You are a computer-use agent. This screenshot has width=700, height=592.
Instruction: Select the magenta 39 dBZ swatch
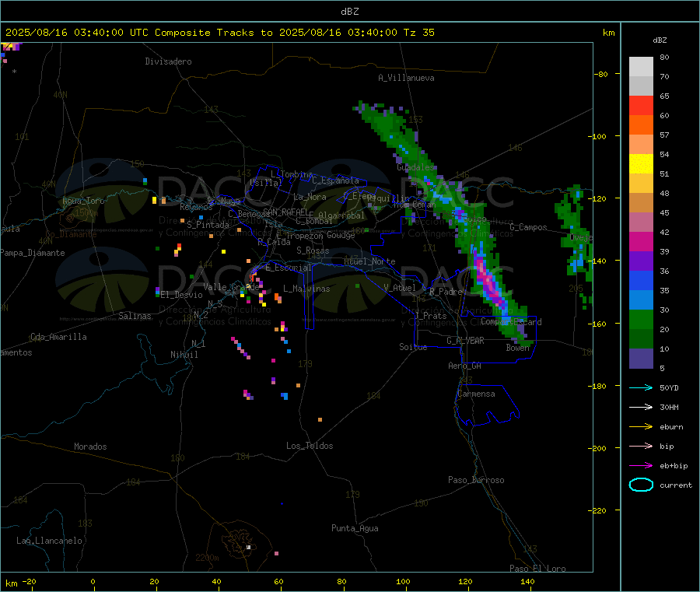(641, 241)
